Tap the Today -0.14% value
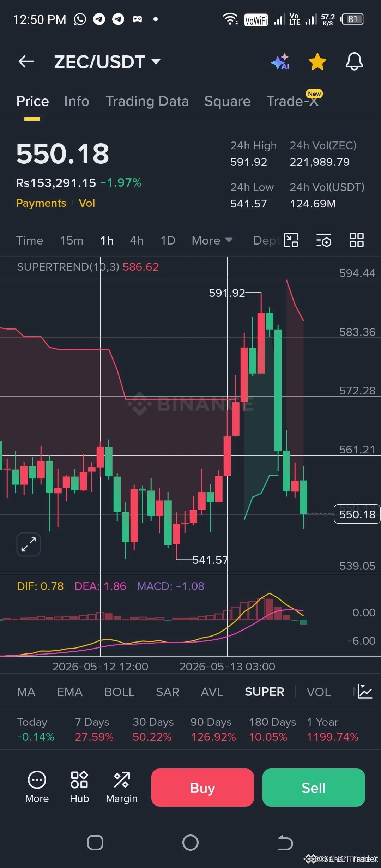This screenshot has width=381, height=868. click(36, 737)
